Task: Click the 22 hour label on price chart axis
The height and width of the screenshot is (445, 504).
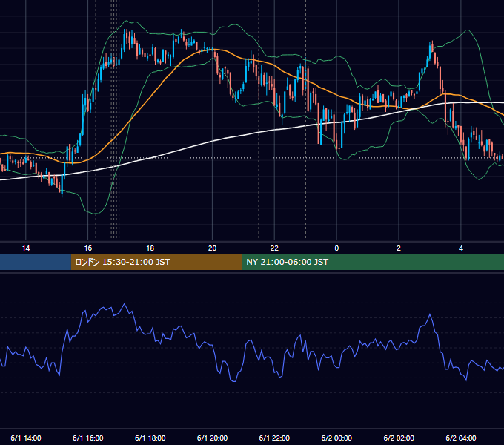Action: [274, 248]
